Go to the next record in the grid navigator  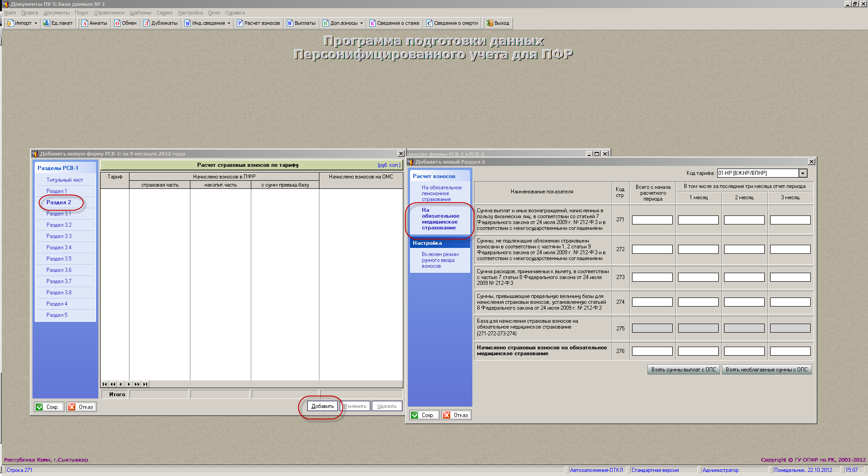coord(129,384)
